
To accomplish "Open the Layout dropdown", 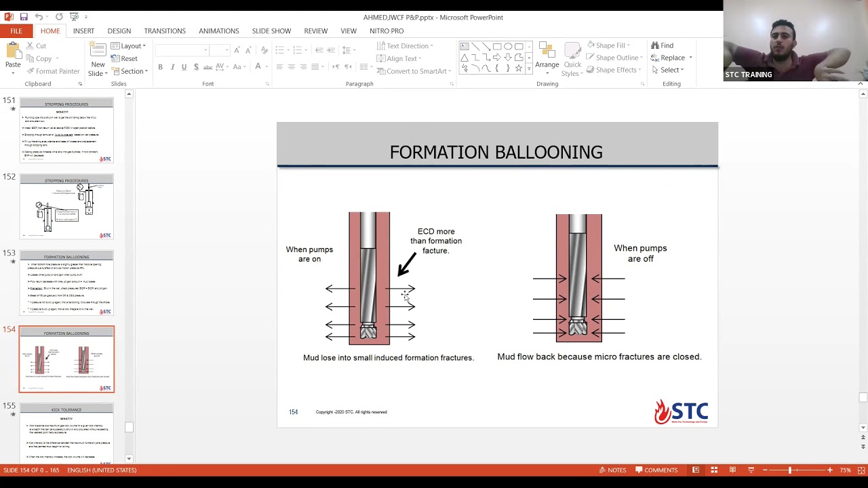I will pos(129,46).
